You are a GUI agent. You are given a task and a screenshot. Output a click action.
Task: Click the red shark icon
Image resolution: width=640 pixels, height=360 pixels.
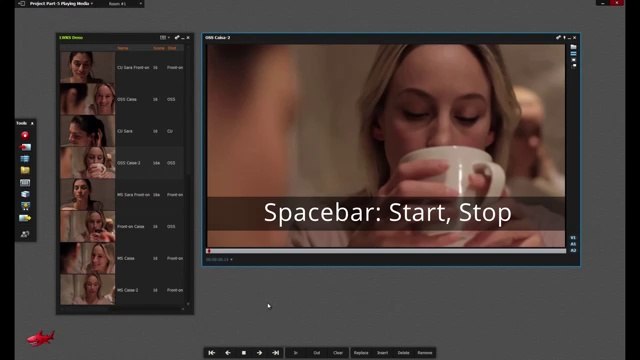pyautogui.click(x=40, y=338)
